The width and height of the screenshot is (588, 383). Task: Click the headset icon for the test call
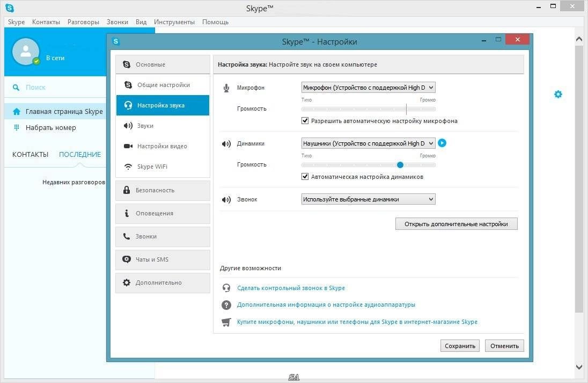pos(226,288)
